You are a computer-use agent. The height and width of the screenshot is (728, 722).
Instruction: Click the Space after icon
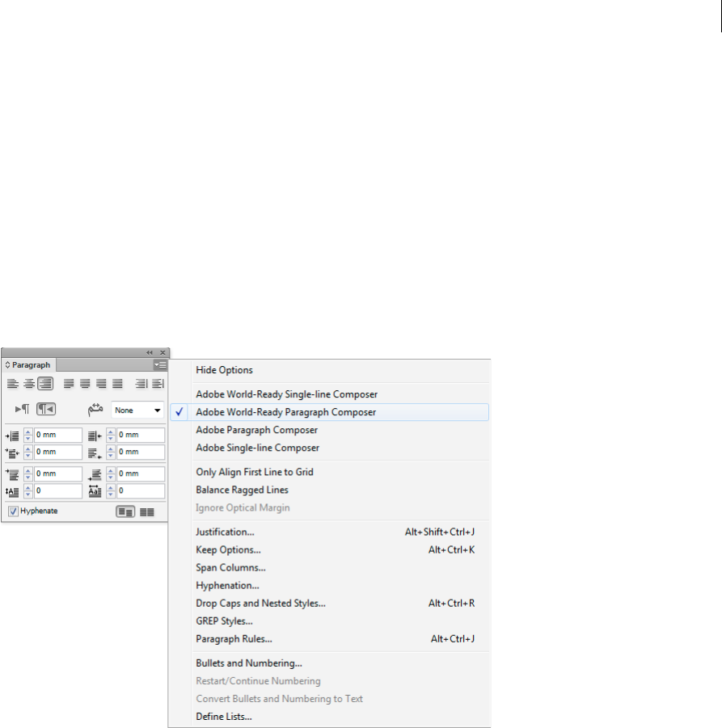[95, 474]
